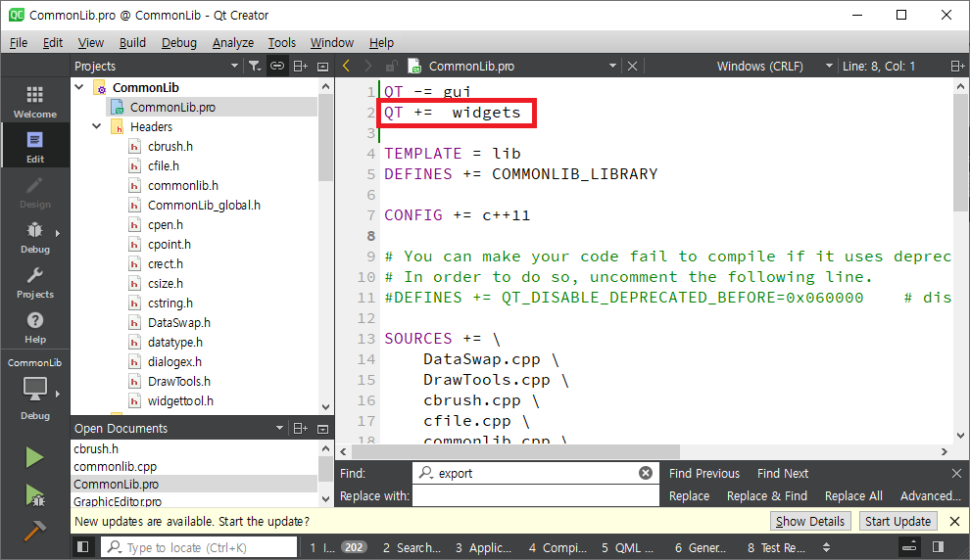
Task: Open the File menu
Action: pos(19,43)
